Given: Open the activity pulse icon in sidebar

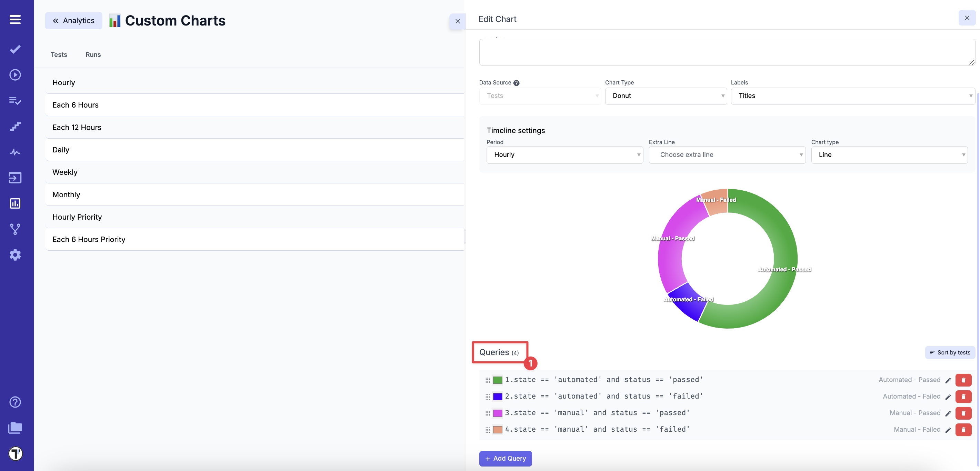Looking at the screenshot, I should 15,152.
